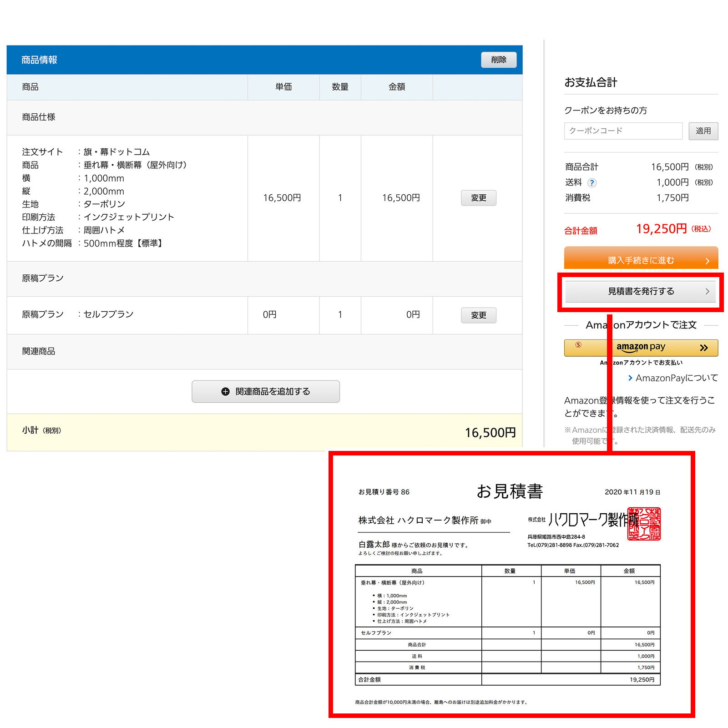
Task: Click the white arrow on 購入手続きに進む
Action: click(707, 261)
